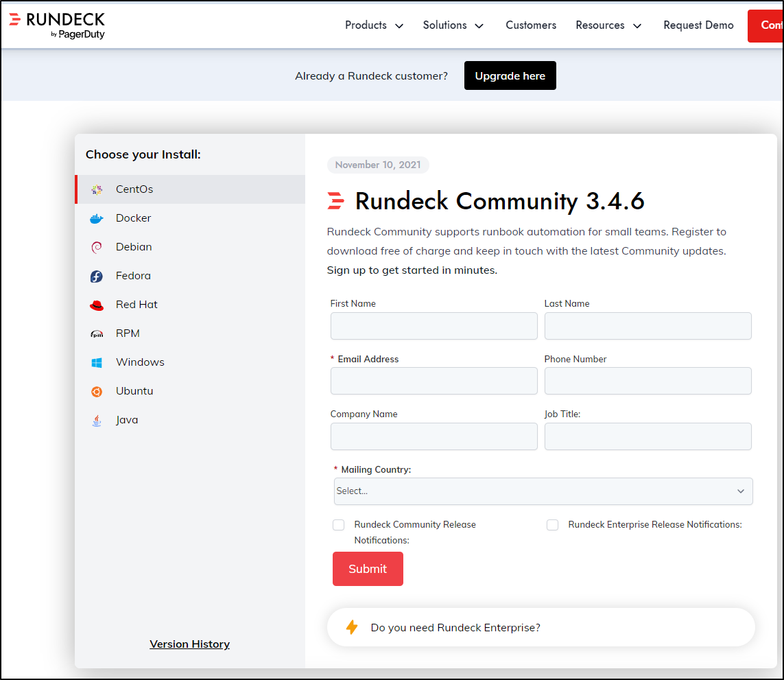This screenshot has width=784, height=680.
Task: Click the Upgrade here button
Action: tap(510, 75)
